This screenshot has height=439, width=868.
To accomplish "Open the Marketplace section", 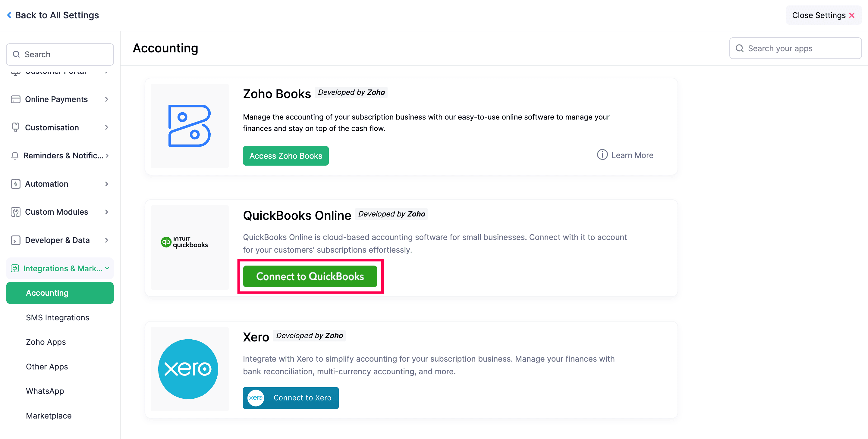I will pyautogui.click(x=49, y=416).
